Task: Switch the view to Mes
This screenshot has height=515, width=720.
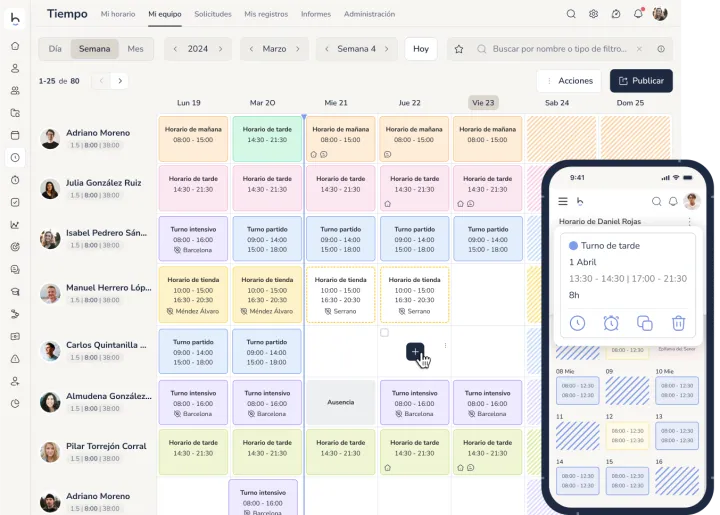Action: [x=135, y=49]
